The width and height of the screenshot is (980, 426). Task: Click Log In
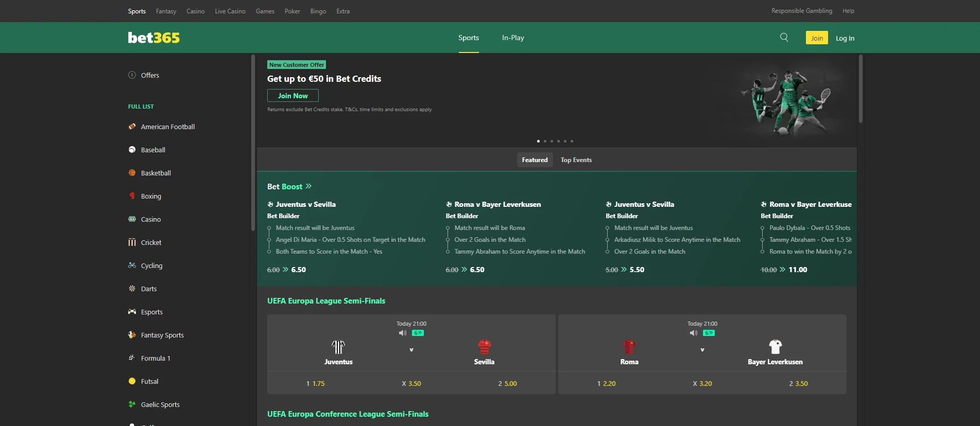tap(845, 38)
